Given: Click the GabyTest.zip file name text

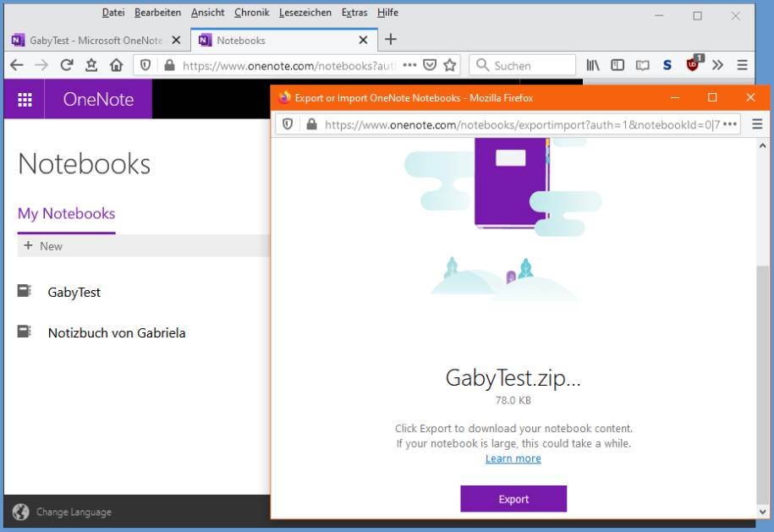Looking at the screenshot, I should 513,378.
